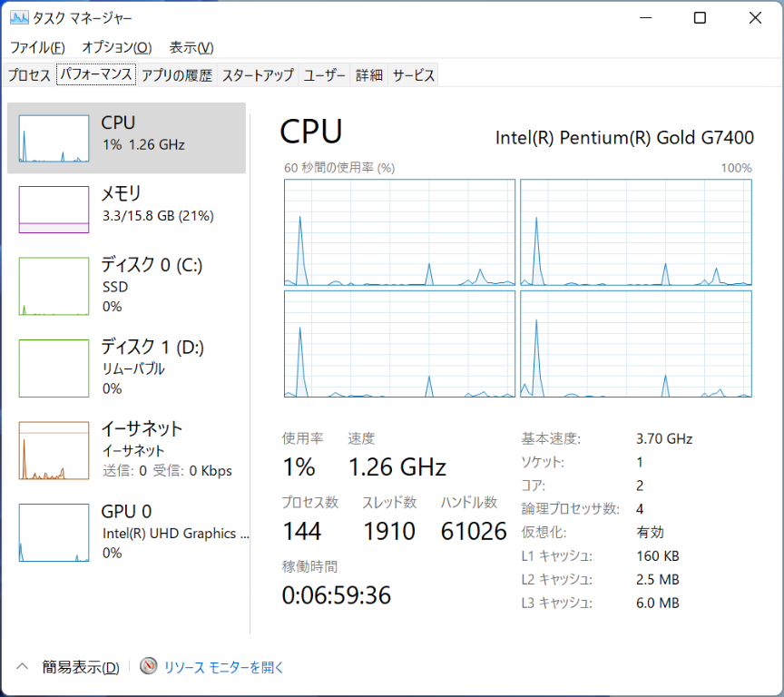
Task: Switch to the プロセス tab
Action: coord(29,75)
